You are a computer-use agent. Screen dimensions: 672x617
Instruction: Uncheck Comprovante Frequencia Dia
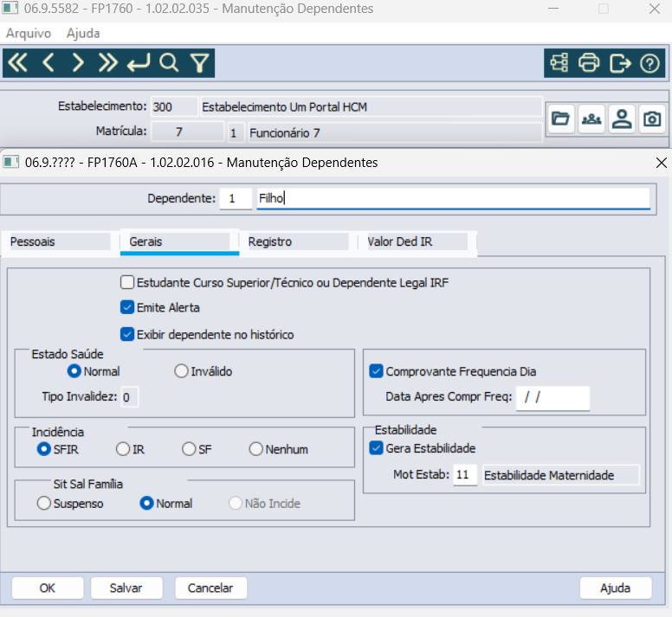pyautogui.click(x=376, y=371)
